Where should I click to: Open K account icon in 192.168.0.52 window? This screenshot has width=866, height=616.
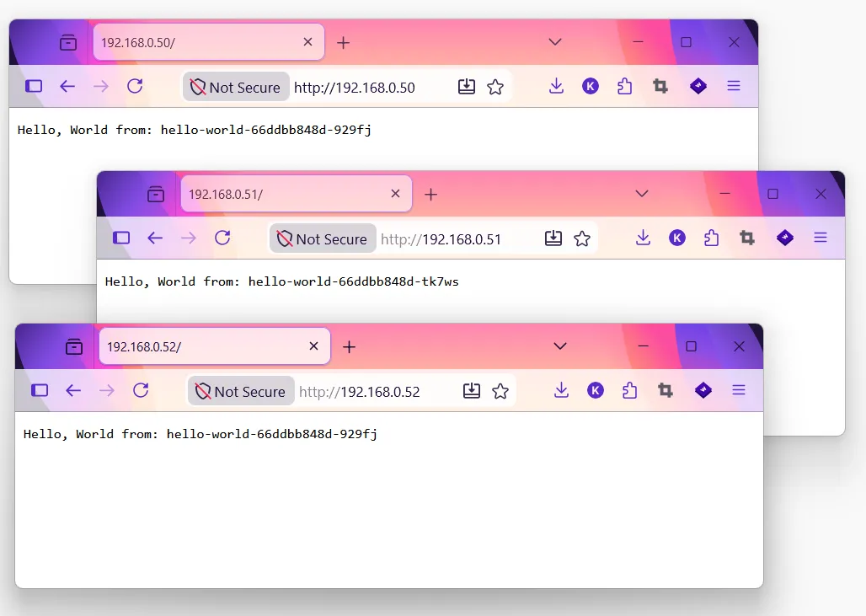click(x=596, y=391)
